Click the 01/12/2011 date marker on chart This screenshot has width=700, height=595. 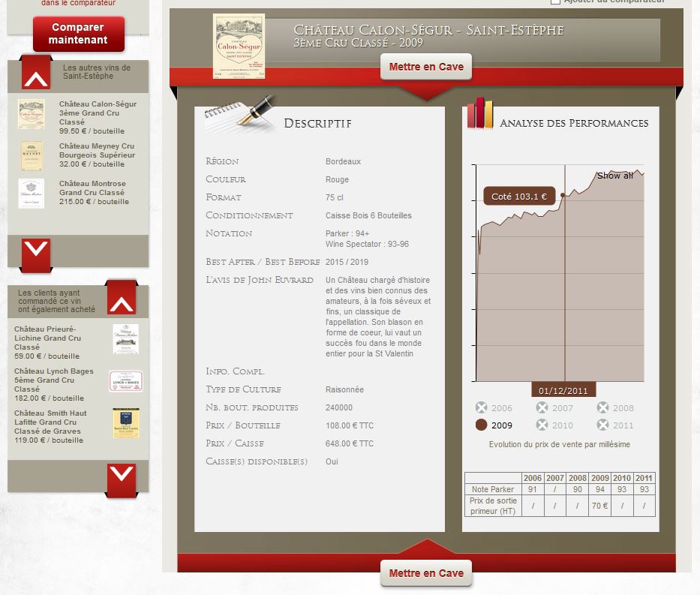click(563, 391)
